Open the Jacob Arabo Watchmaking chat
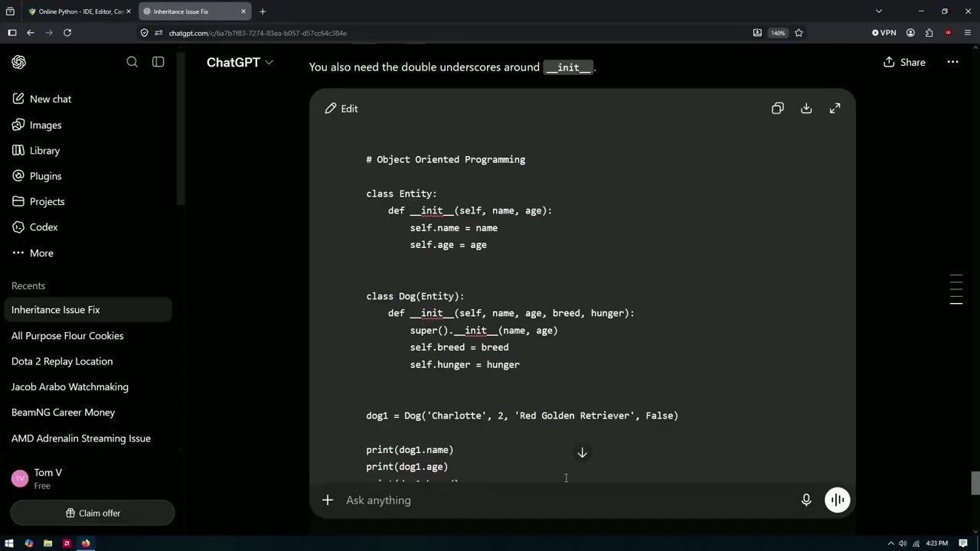The width and height of the screenshot is (980, 551). tap(88, 387)
